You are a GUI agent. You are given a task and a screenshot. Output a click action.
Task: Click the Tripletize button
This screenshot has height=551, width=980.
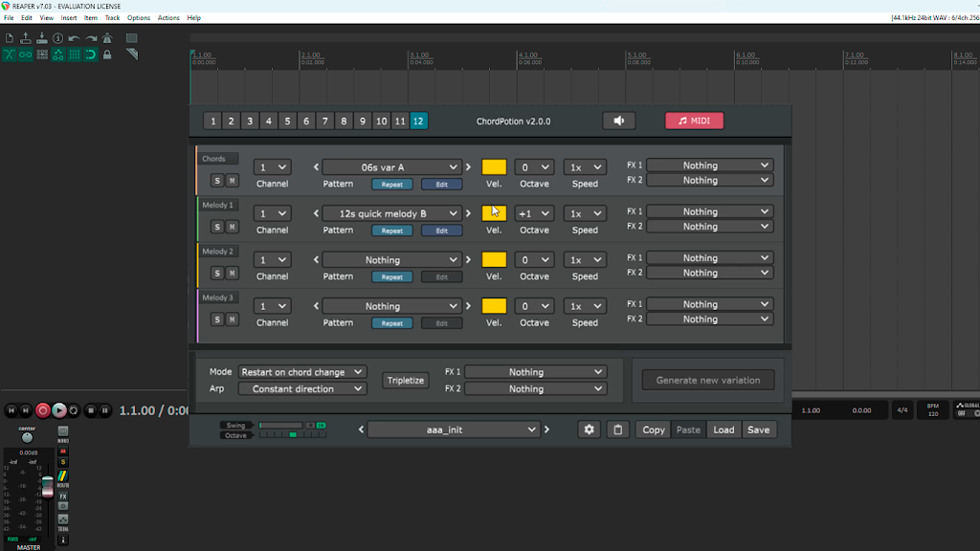(406, 381)
